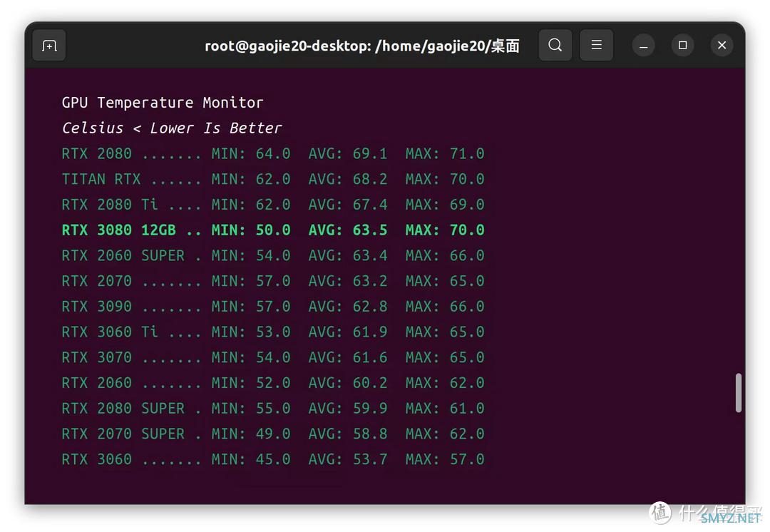Open the terminal hamburger menu

tap(596, 45)
